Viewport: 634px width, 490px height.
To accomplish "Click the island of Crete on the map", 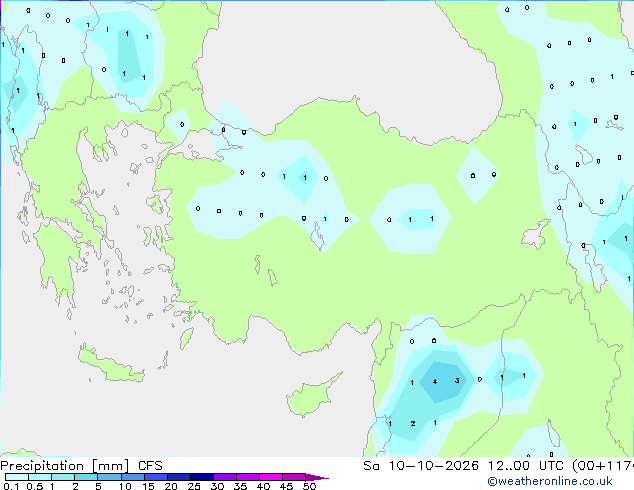I will [109, 366].
